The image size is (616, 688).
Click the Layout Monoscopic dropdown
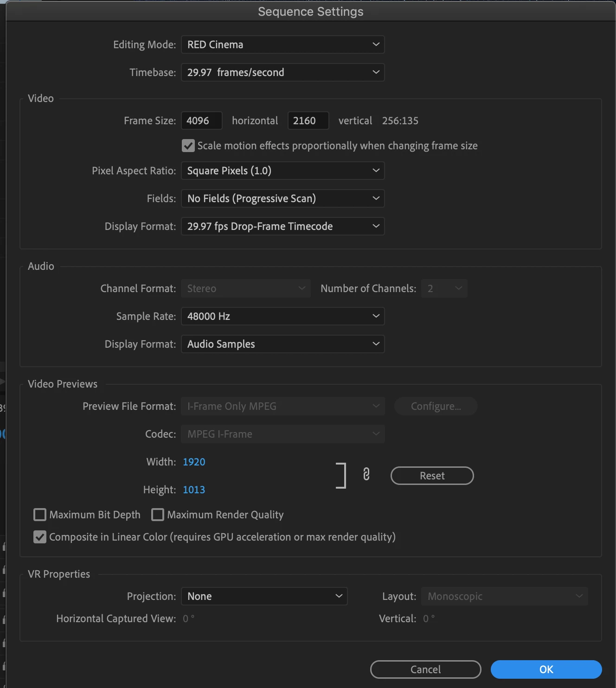[x=505, y=596]
